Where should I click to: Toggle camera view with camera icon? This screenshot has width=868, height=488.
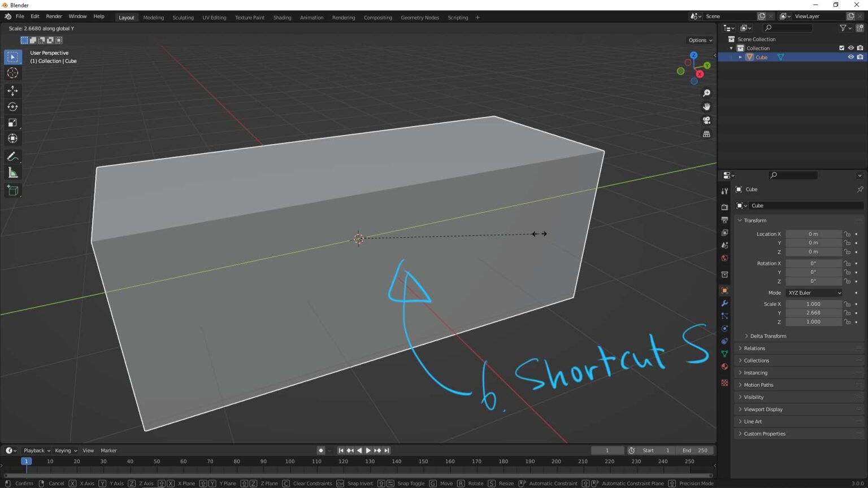point(706,120)
